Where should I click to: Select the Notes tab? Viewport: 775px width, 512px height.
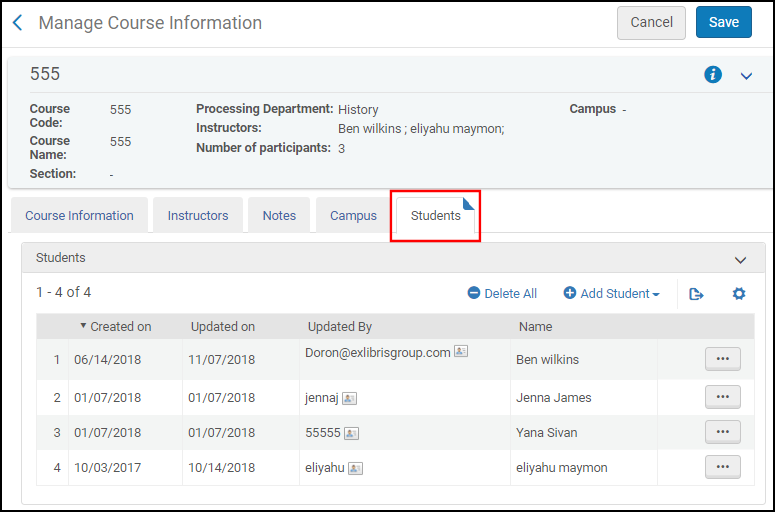point(279,216)
